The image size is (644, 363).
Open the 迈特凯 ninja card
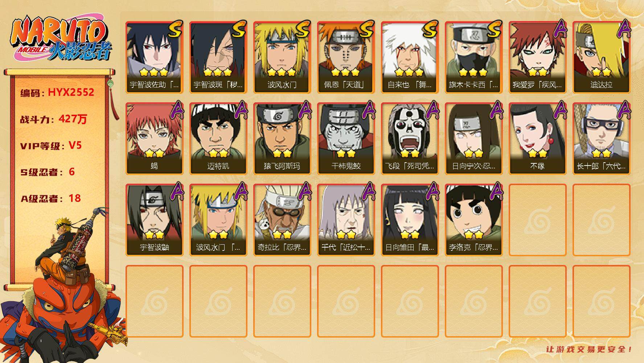(x=218, y=139)
